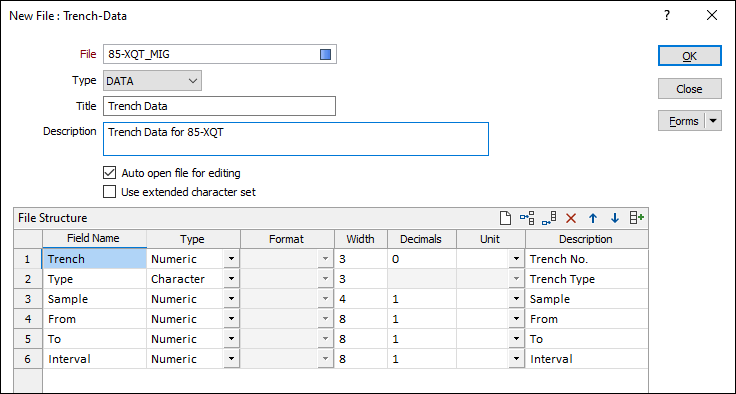Click the Title input field
Image resolution: width=736 pixels, height=394 pixels.
pyautogui.click(x=219, y=106)
